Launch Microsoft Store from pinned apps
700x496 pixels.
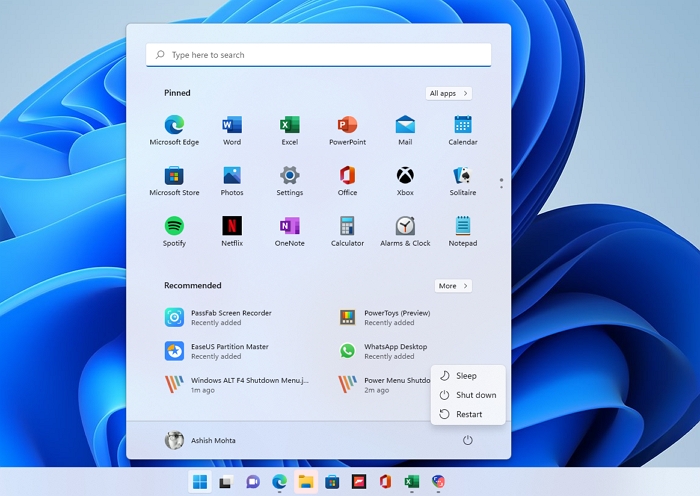[174, 181]
